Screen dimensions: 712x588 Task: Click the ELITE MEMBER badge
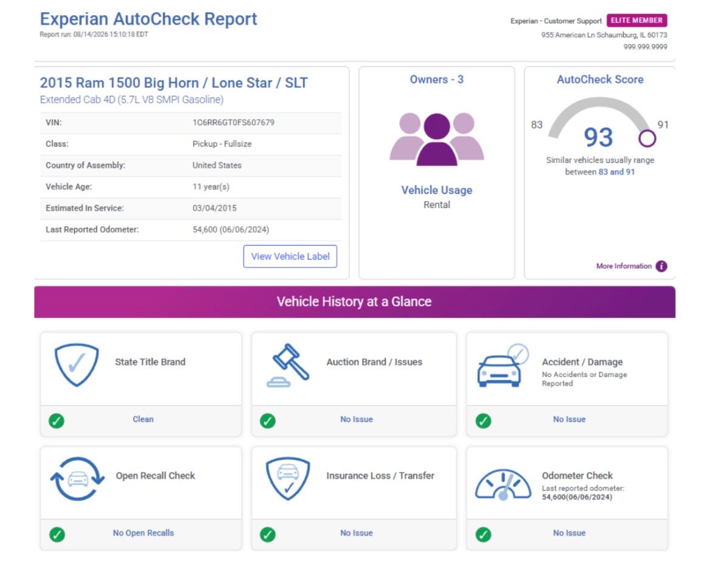pos(636,21)
